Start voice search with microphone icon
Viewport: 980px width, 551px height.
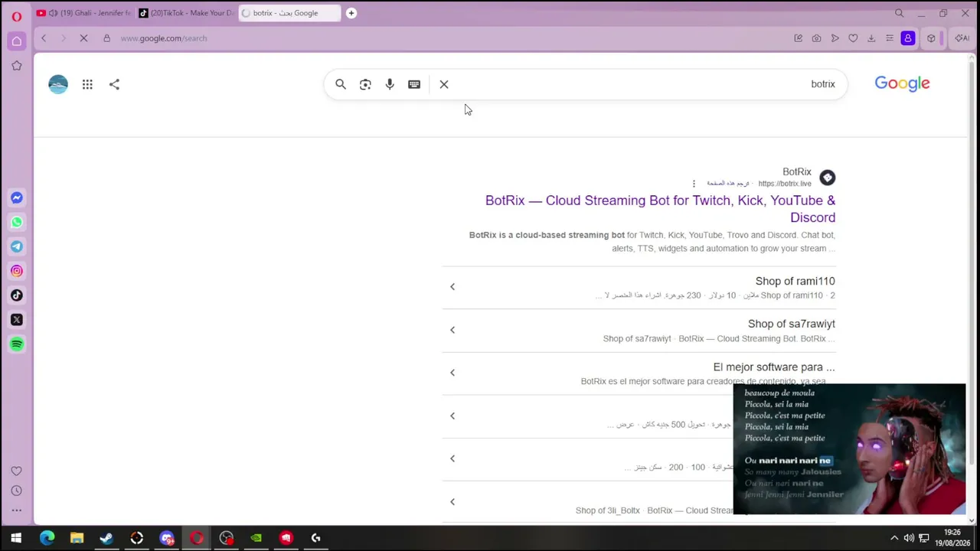390,84
